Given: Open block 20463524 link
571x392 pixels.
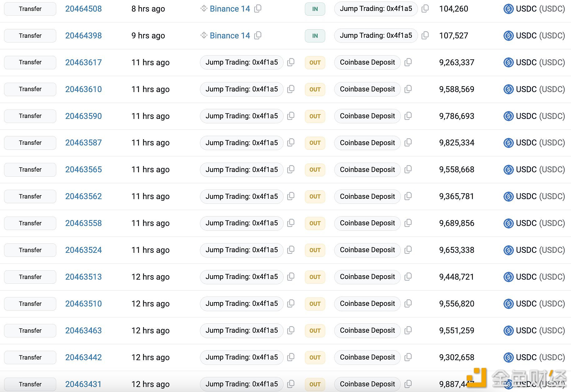Looking at the screenshot, I should [83, 250].
